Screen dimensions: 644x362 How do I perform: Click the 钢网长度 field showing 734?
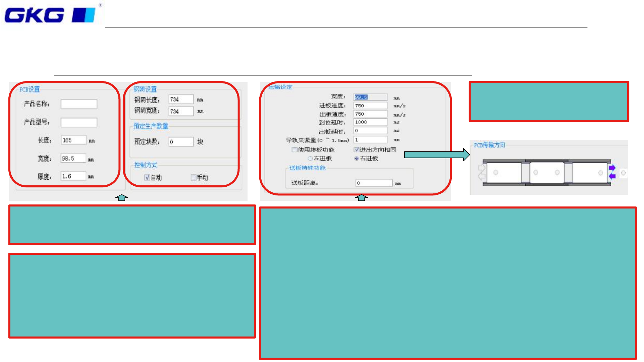tap(181, 100)
